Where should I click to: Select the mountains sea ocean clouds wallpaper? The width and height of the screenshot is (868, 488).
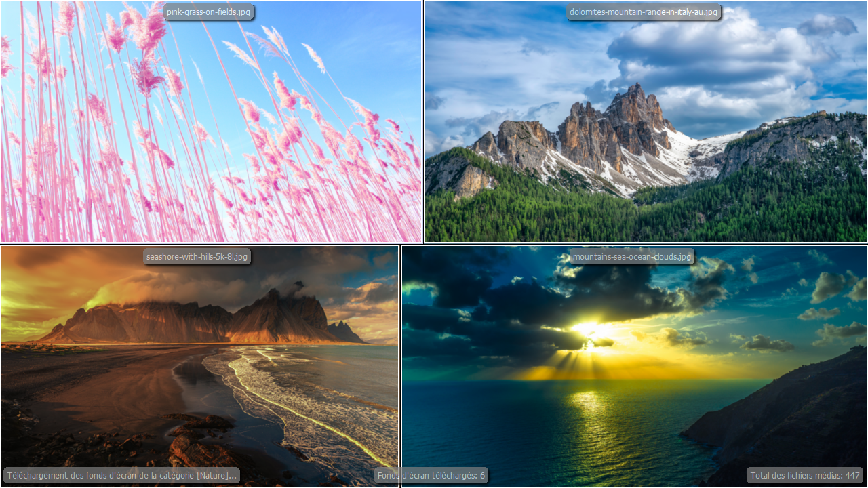(x=634, y=366)
